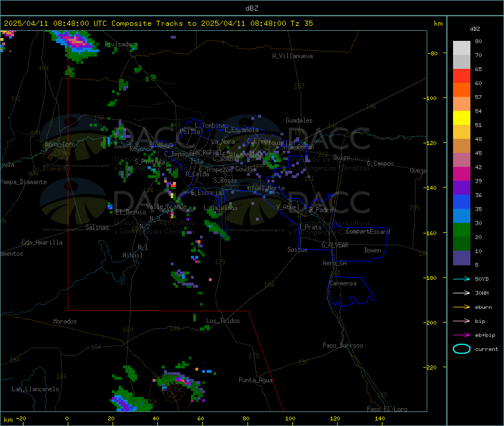Click the Soitue map label
This screenshot has height=426, width=504.
click(297, 250)
